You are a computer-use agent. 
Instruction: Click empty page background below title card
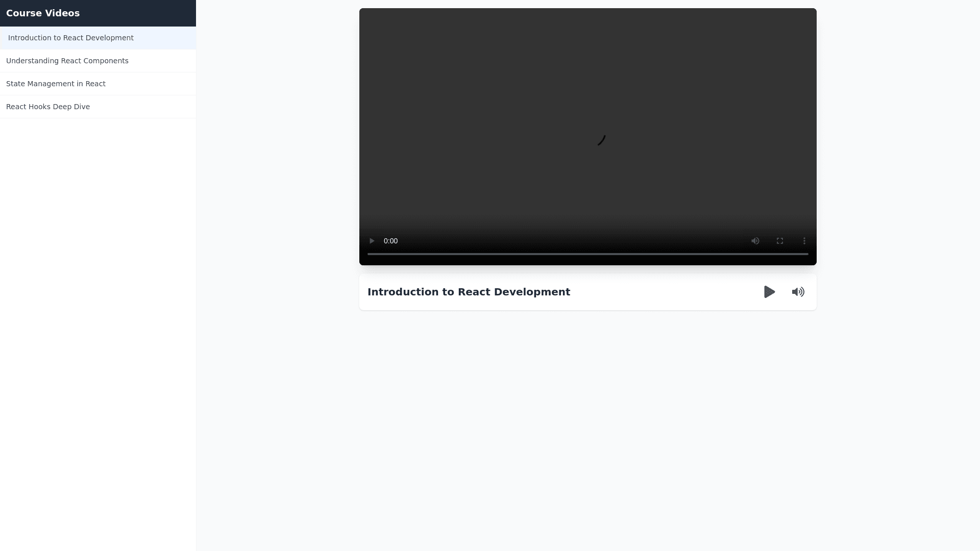click(x=587, y=418)
